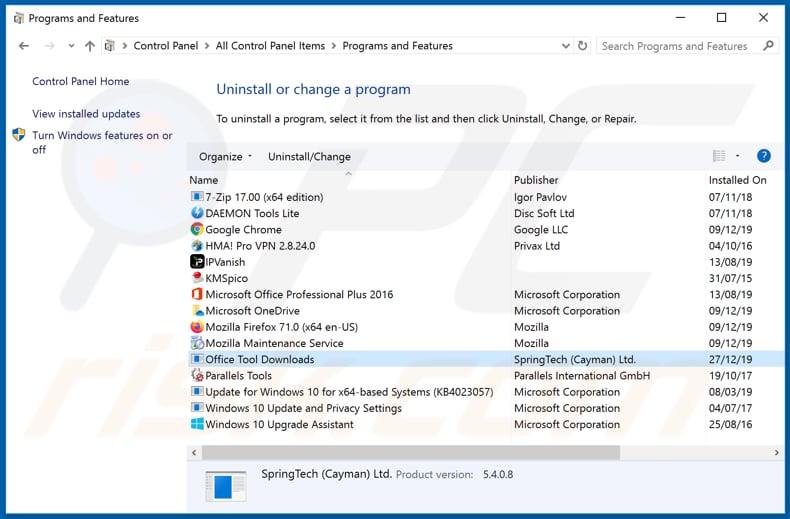Go up one level with the Up arrow

pos(90,46)
